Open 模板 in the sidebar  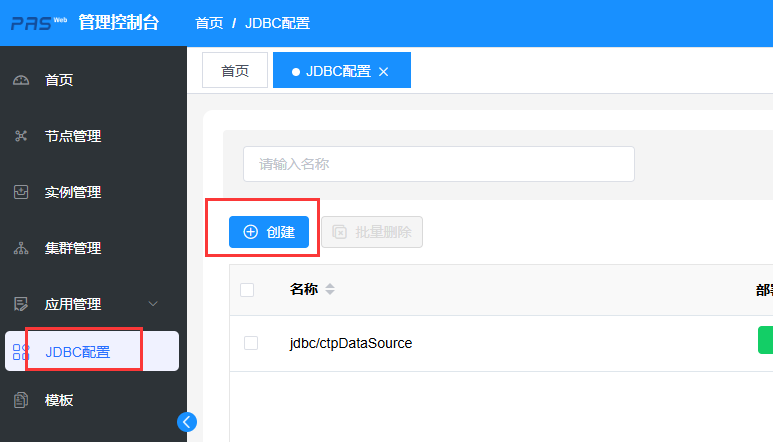pos(59,400)
